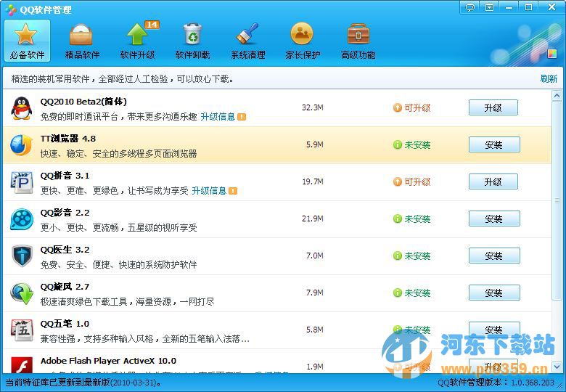
Task: Select Adobe Flash Player ActiveX 10.0 title
Action: (108, 361)
